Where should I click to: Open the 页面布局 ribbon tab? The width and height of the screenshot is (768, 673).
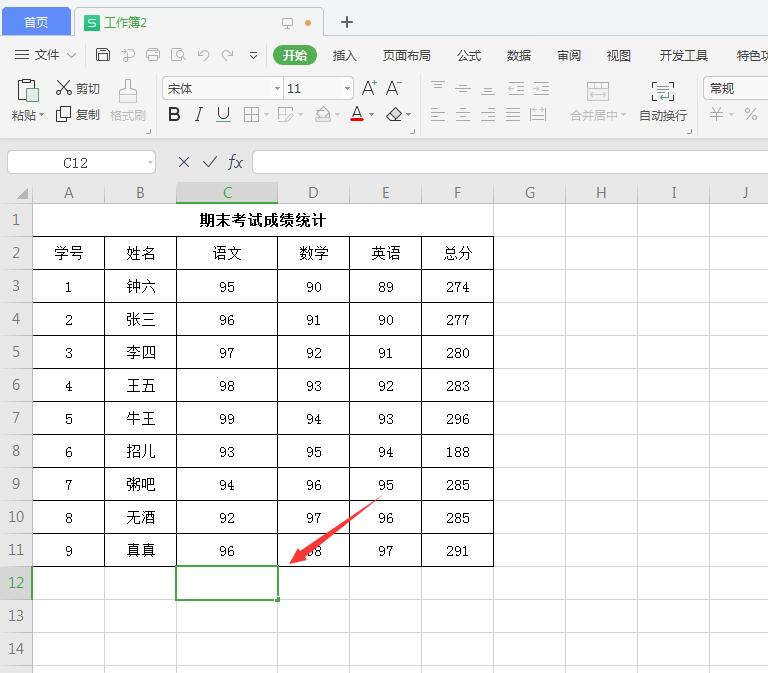coord(407,55)
